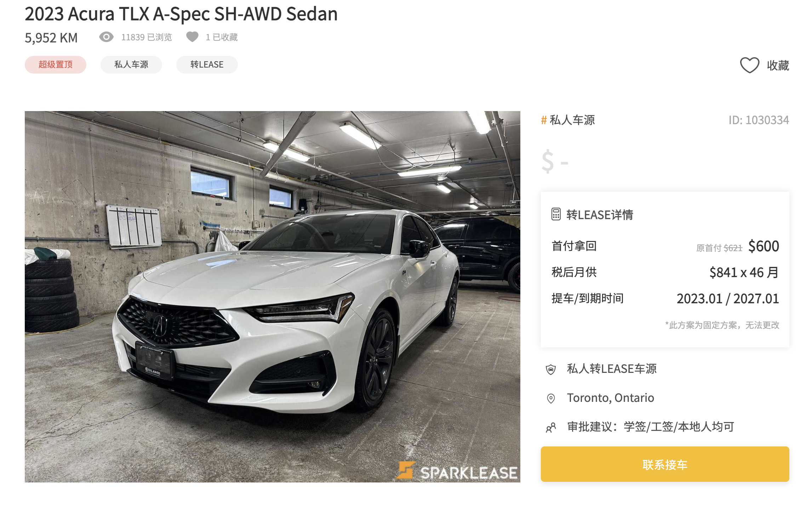Click the $600 首付拿回 amount
The width and height of the screenshot is (812, 508).
764,246
